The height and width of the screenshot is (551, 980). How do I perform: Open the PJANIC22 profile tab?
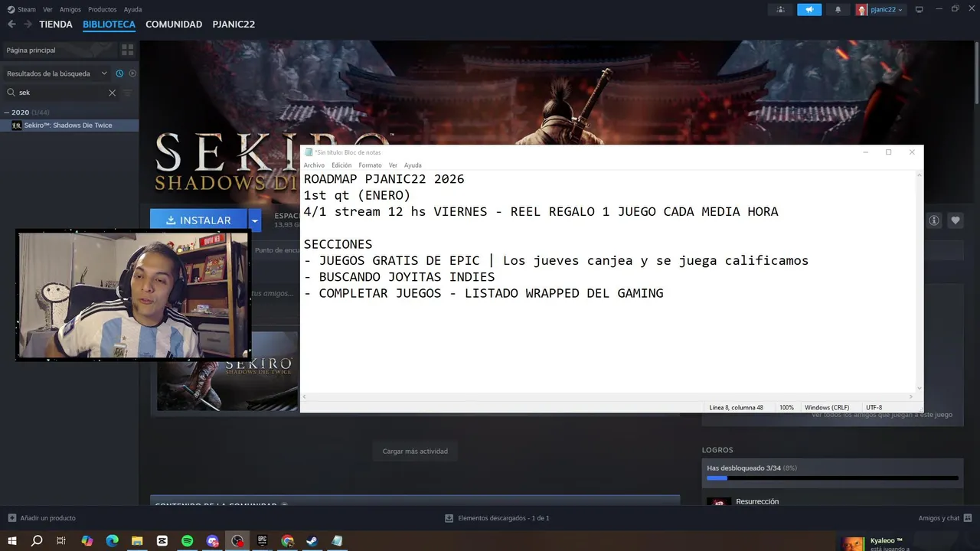(234, 24)
